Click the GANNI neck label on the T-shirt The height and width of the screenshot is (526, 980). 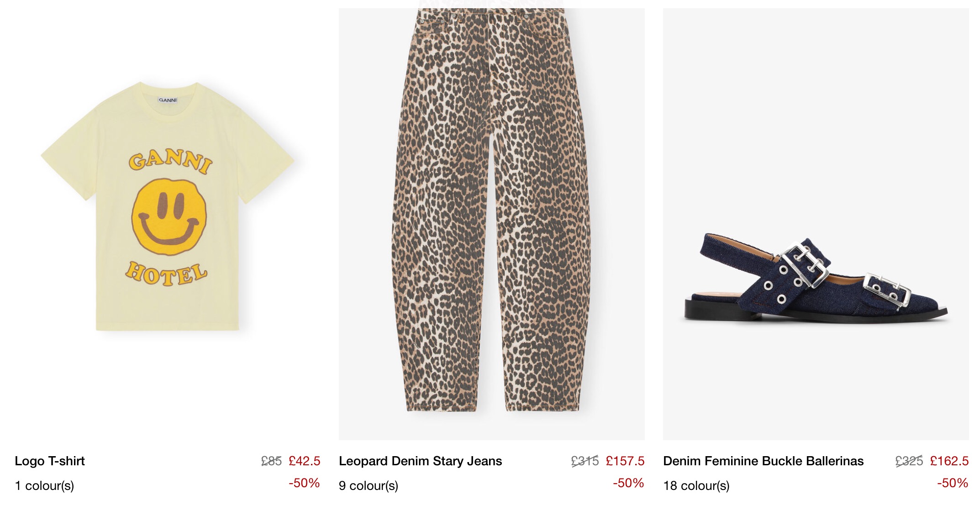(x=168, y=100)
